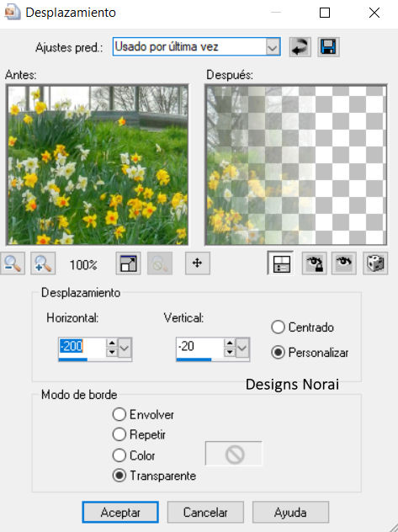Click the Aceptar button
The image size is (398, 532).
(120, 512)
